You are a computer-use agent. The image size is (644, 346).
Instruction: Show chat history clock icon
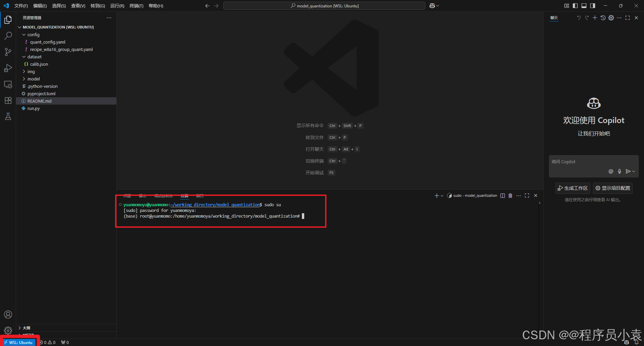[x=603, y=18]
